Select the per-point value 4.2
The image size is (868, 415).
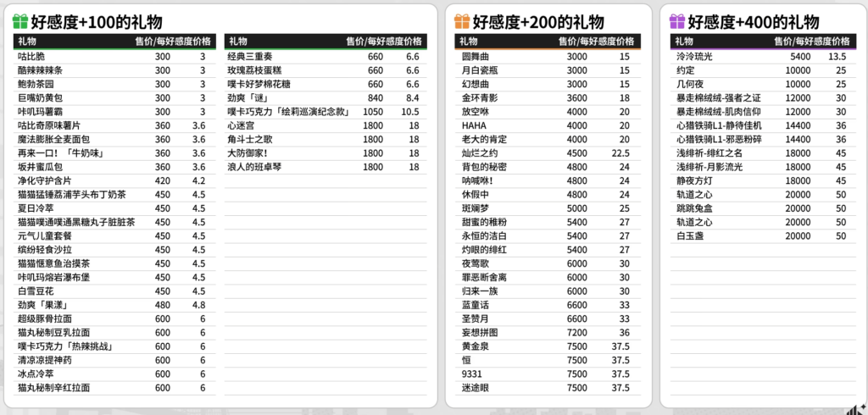pyautogui.click(x=198, y=181)
